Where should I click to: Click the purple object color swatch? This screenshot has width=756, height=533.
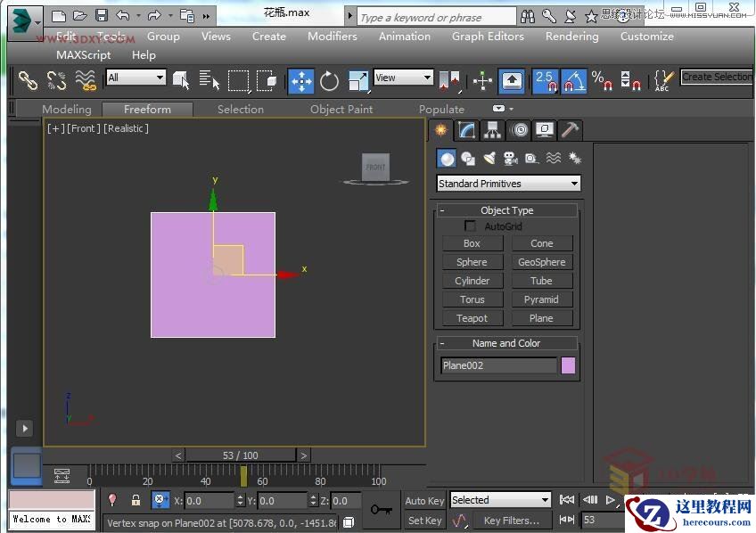pyautogui.click(x=568, y=365)
